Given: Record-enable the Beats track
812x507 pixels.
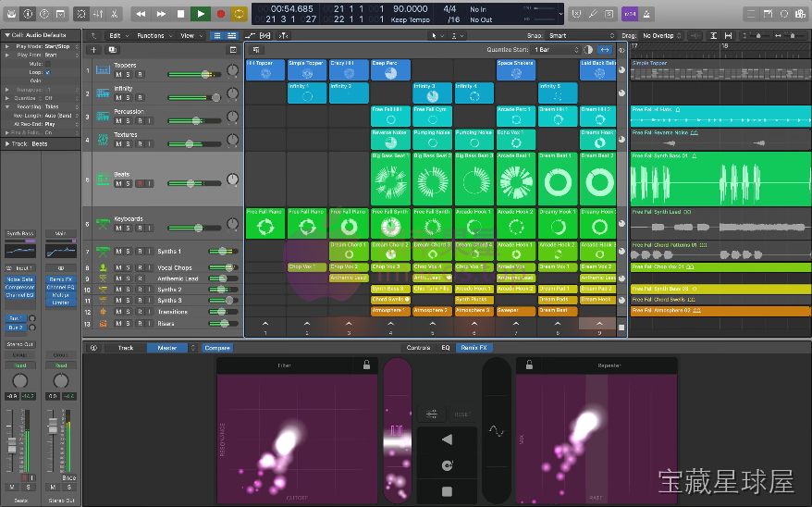Looking at the screenshot, I should click(140, 184).
